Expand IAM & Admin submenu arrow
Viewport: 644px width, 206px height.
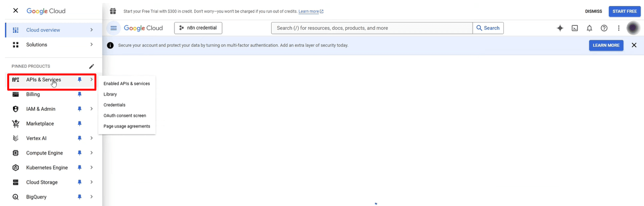tap(91, 109)
